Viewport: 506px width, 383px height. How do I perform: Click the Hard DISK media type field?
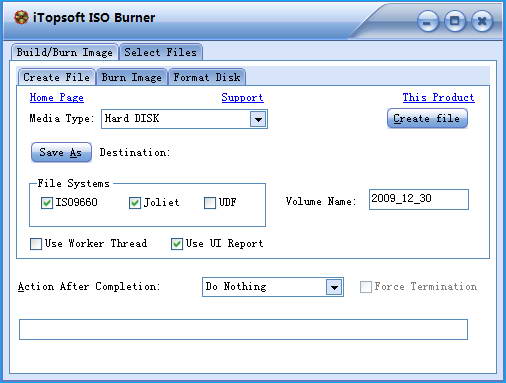point(184,119)
